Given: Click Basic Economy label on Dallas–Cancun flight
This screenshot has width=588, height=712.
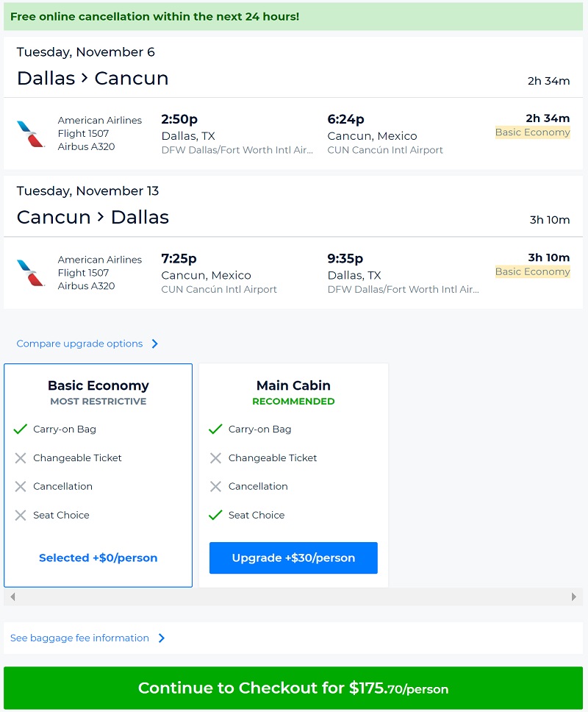Looking at the screenshot, I should (x=532, y=132).
